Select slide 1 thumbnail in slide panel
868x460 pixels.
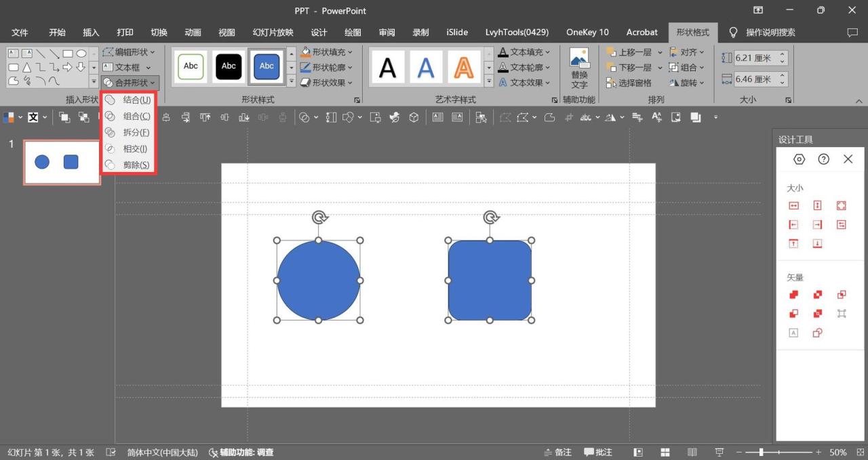coord(62,162)
